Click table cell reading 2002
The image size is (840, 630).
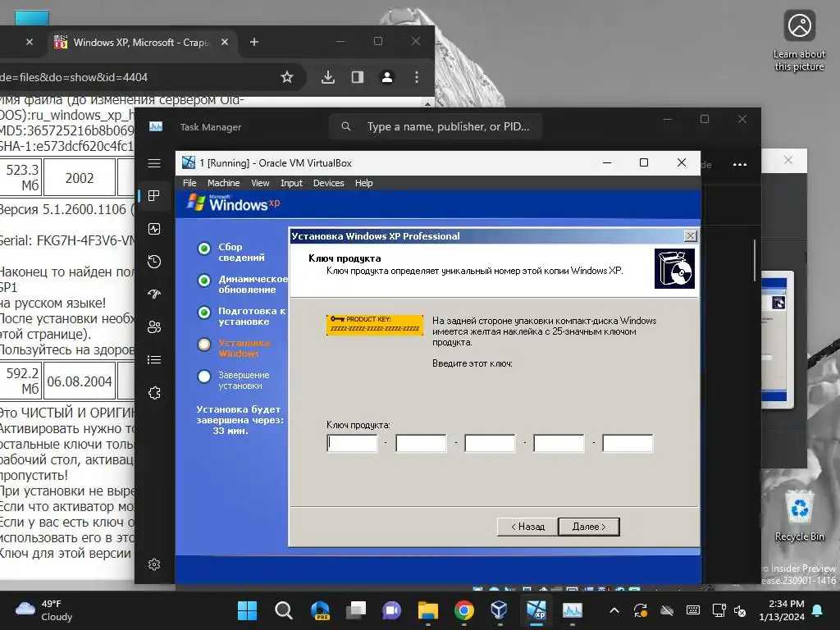pyautogui.click(x=80, y=177)
